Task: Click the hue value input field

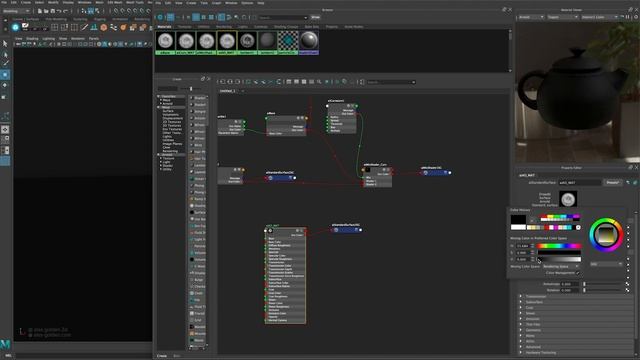Action: 523,246
